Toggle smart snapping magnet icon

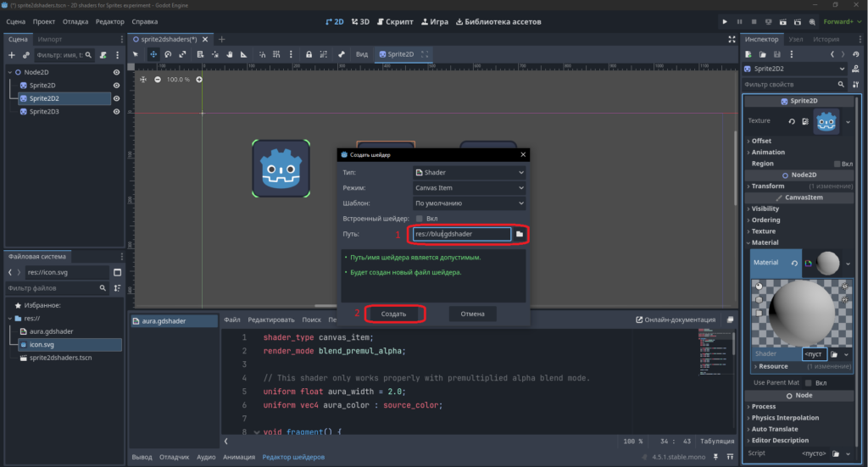coord(263,54)
